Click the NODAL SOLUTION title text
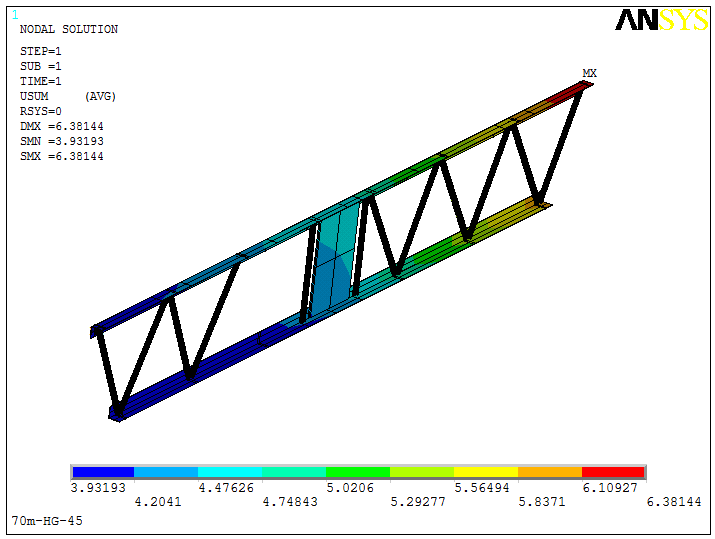The width and height of the screenshot is (715, 539). click(x=69, y=29)
